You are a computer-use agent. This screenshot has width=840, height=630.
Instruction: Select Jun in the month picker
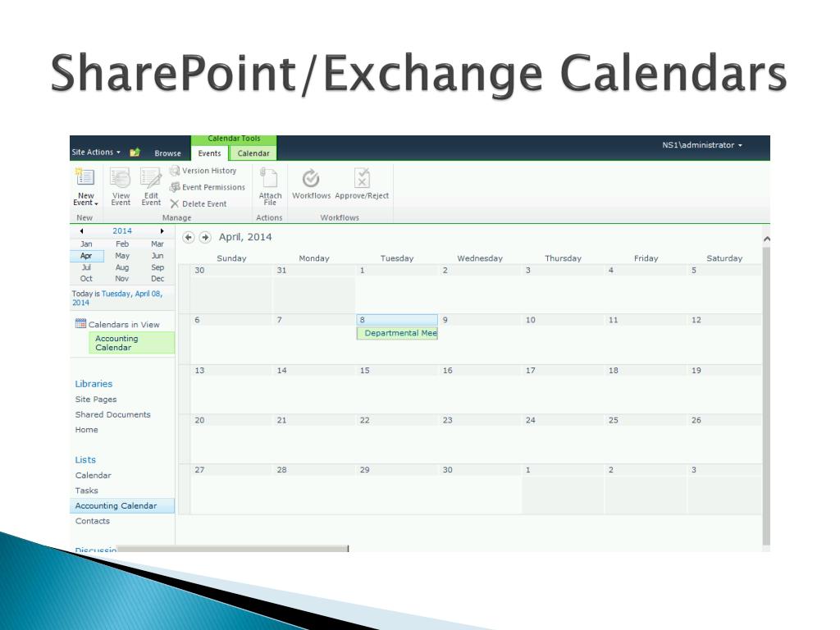point(157,256)
